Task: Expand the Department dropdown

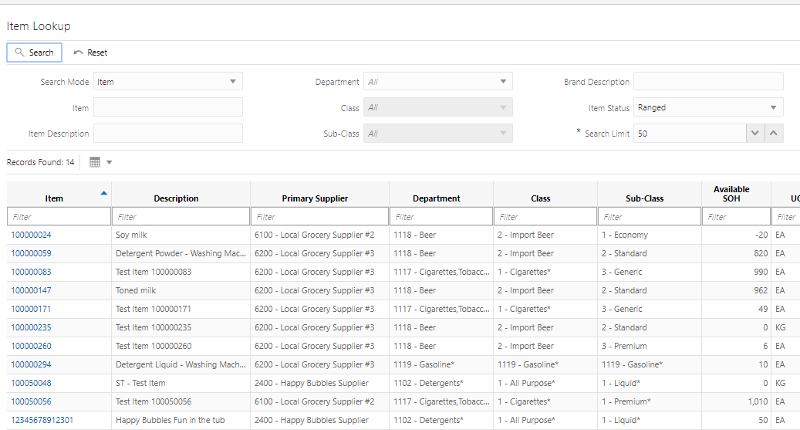Action: pos(438,82)
